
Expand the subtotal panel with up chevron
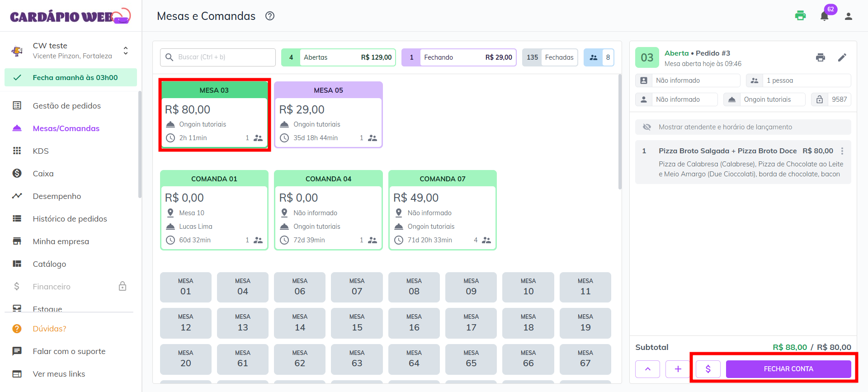point(647,369)
